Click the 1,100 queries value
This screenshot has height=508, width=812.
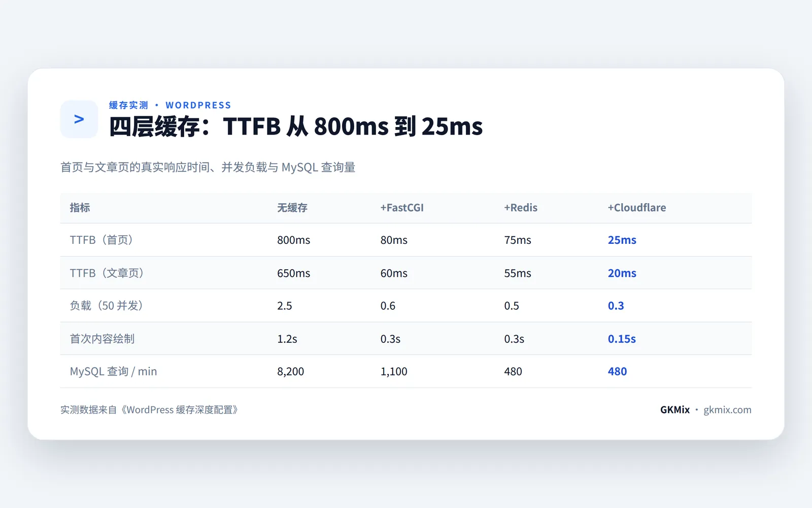[394, 371]
